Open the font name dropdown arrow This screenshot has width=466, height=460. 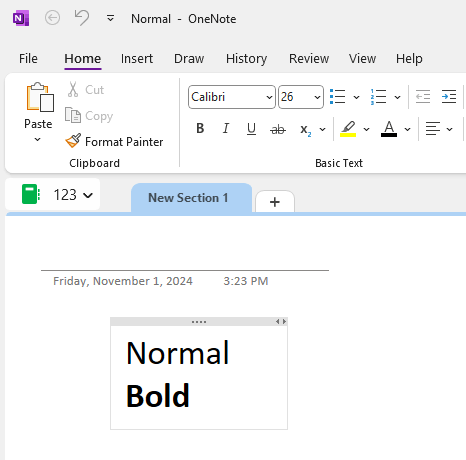pos(269,97)
